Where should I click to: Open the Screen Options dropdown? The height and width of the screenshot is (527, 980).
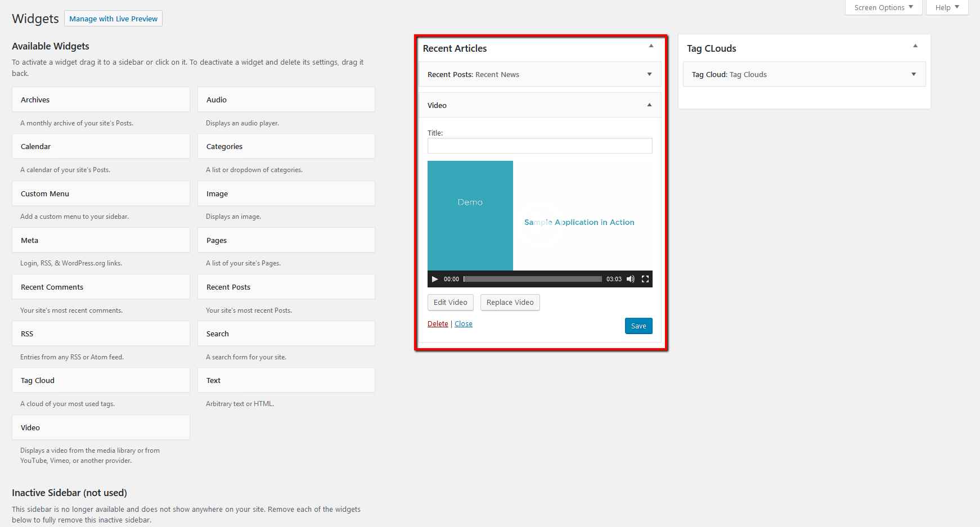tap(883, 7)
